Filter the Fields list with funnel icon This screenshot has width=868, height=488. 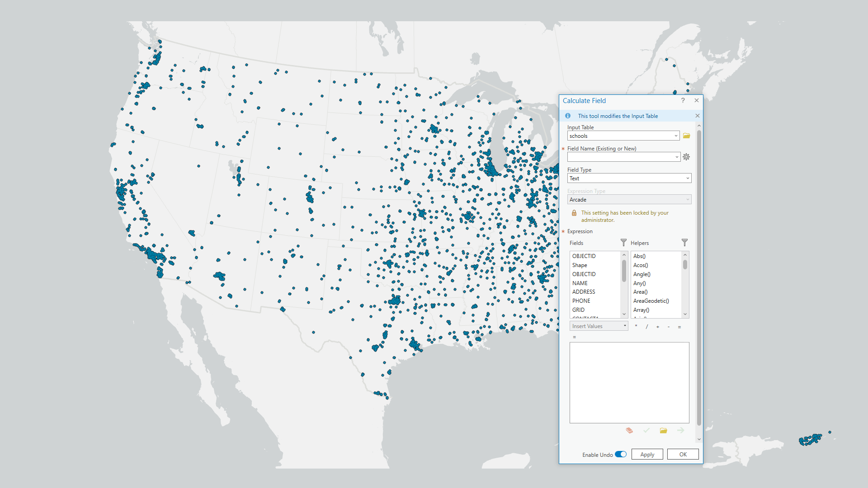pyautogui.click(x=623, y=243)
